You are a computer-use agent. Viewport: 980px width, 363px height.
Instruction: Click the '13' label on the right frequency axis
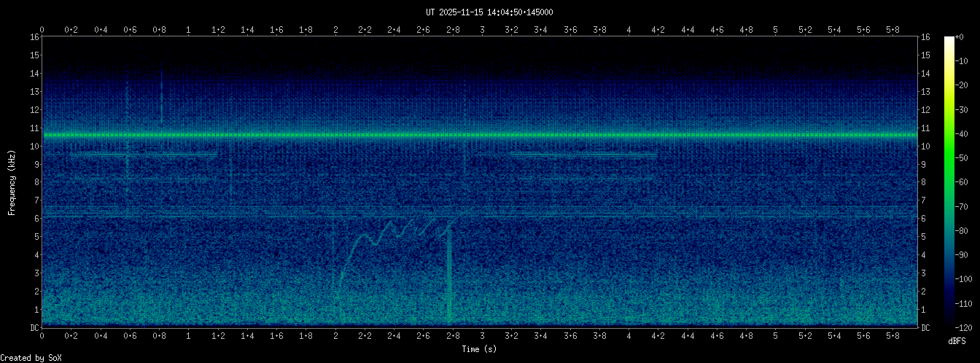point(926,92)
